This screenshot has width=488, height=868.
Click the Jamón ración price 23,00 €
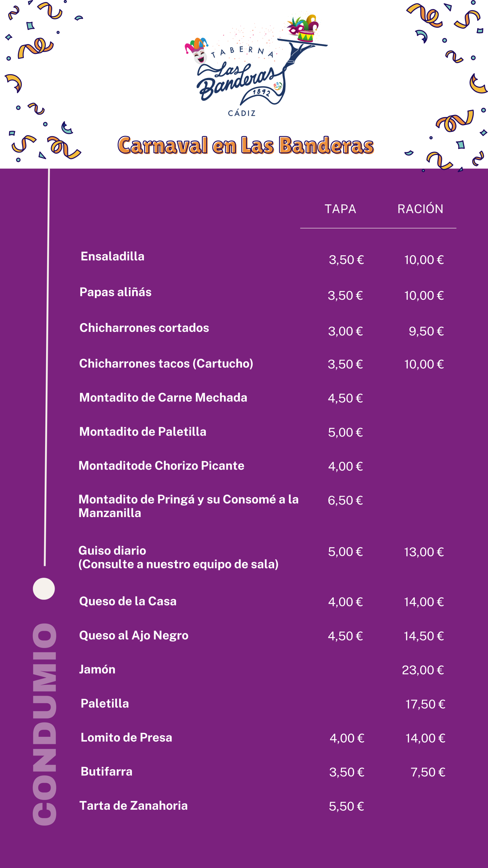423,670
